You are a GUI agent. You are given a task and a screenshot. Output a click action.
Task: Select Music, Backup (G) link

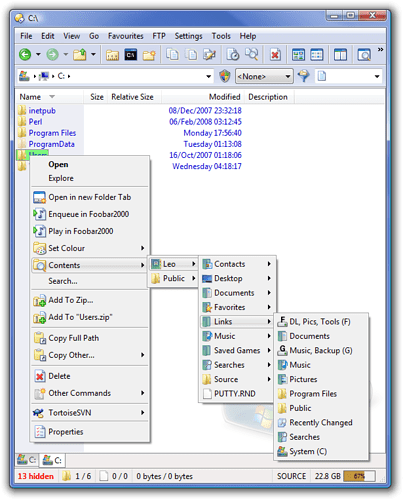[x=321, y=350]
